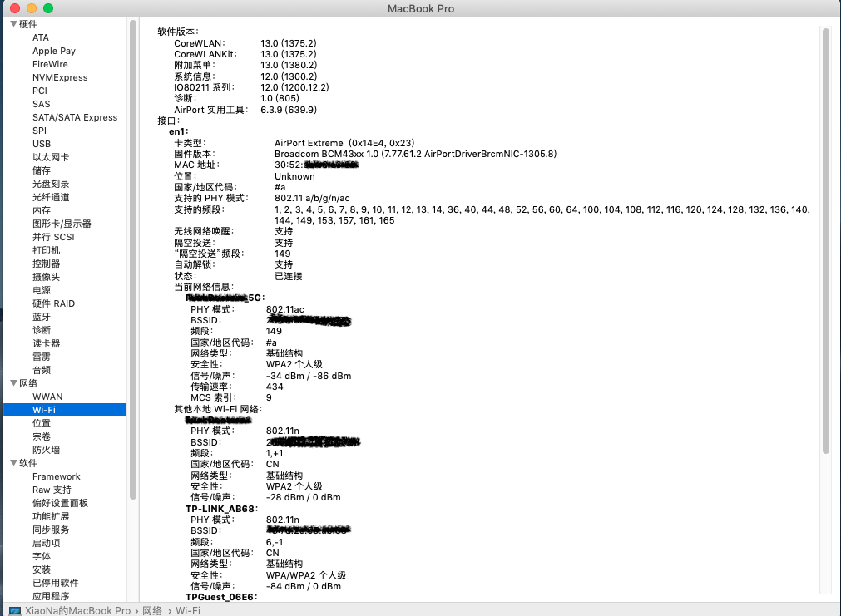
Task: Click the green zoom window button
Action: click(x=48, y=8)
